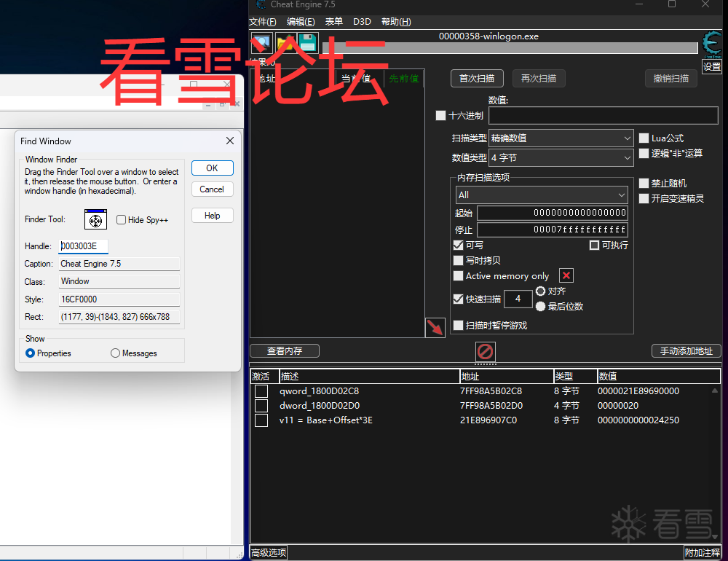Click the 手动添加地址 add address button
Screen dimensions: 728x561
click(687, 351)
